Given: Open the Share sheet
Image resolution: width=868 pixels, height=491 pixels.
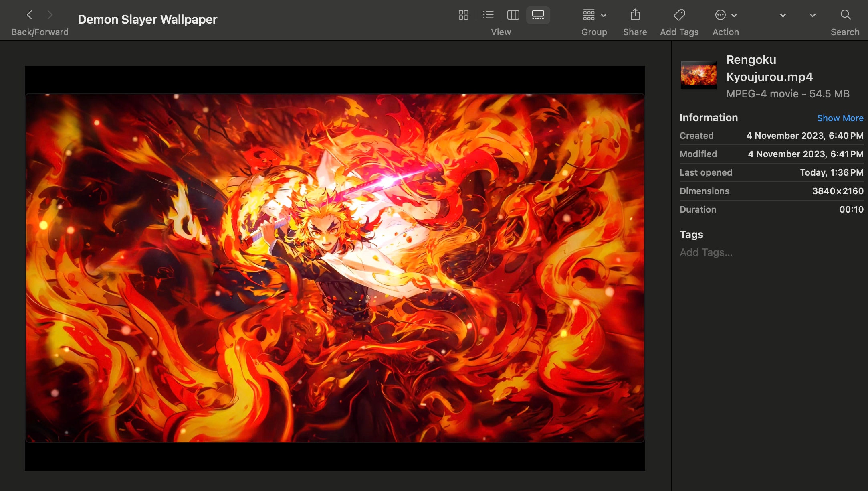Looking at the screenshot, I should click(635, 15).
